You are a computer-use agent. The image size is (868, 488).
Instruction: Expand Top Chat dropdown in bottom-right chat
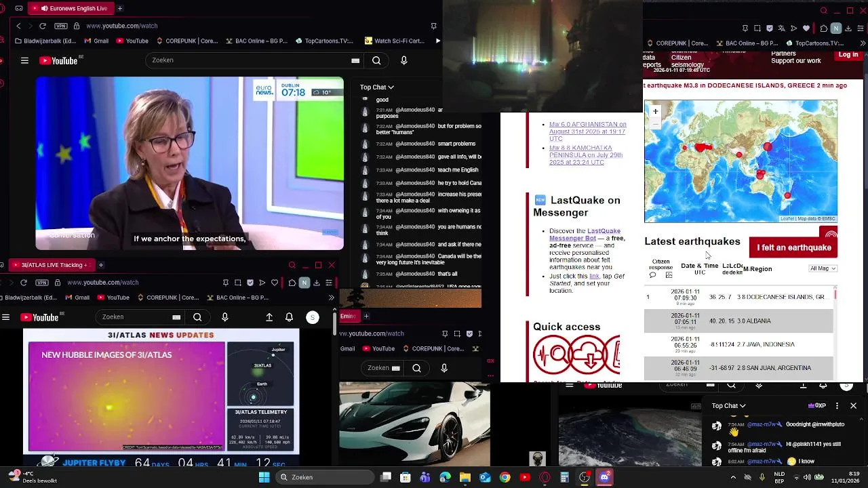coord(728,406)
